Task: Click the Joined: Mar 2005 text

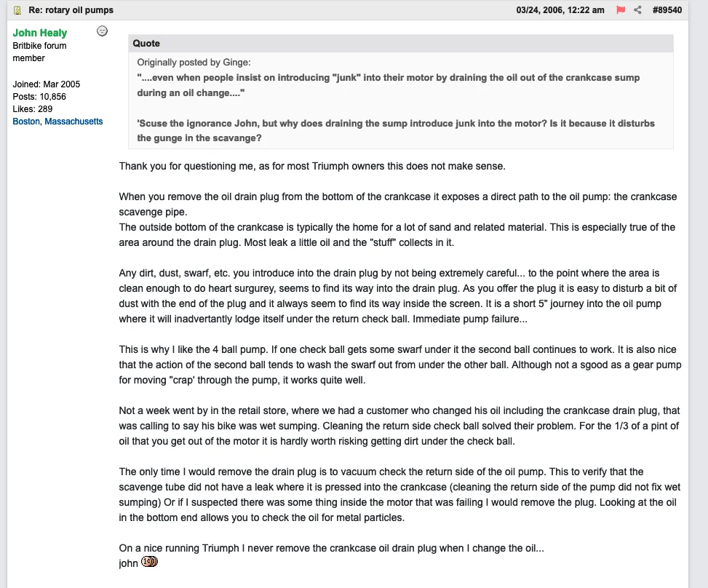Action: [47, 84]
